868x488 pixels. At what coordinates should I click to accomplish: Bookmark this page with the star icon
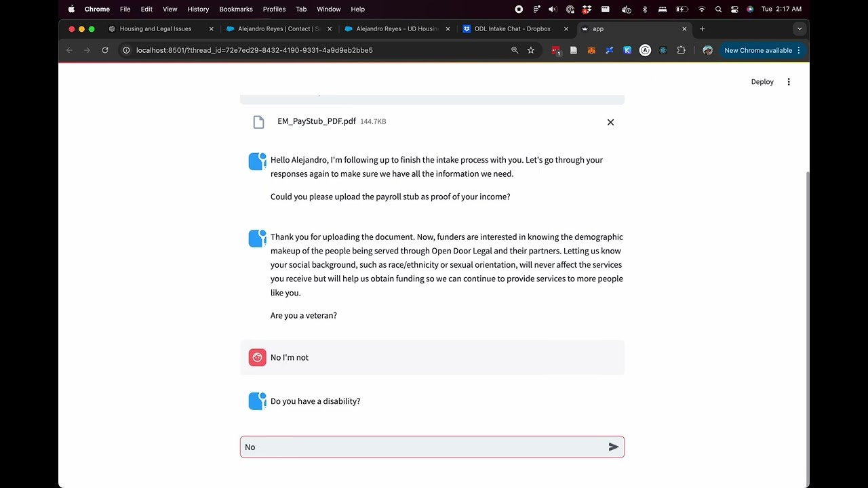click(x=531, y=50)
